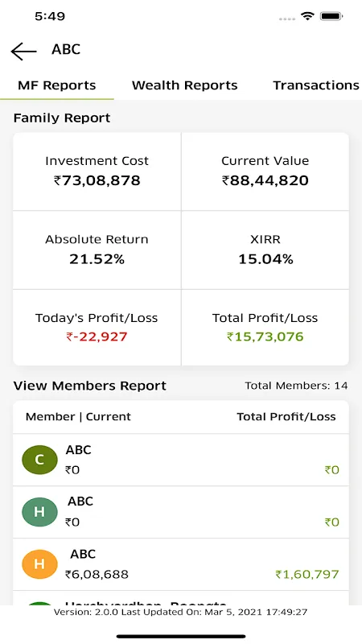Tap the Absolute Return 21.52% card

(x=97, y=250)
